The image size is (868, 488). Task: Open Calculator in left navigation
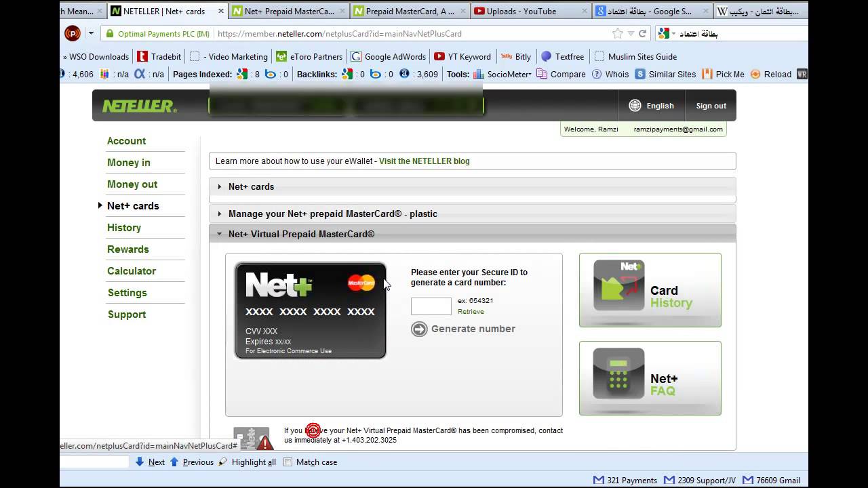132,271
